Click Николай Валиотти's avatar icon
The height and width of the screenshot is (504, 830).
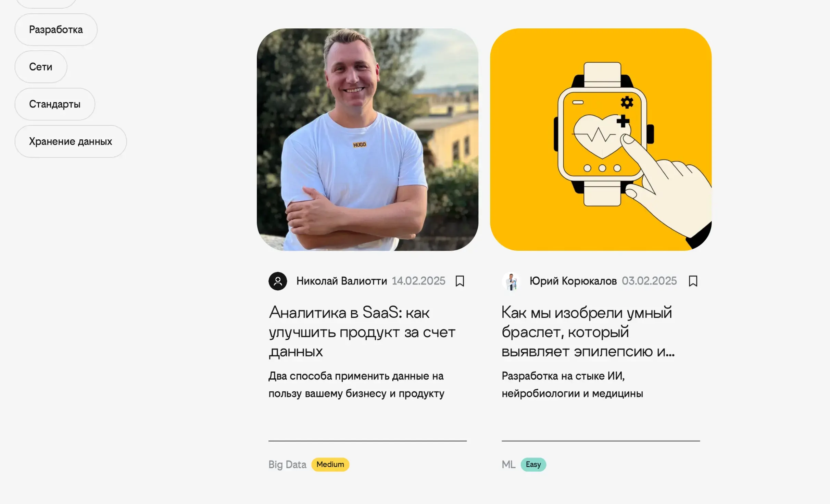pos(278,281)
